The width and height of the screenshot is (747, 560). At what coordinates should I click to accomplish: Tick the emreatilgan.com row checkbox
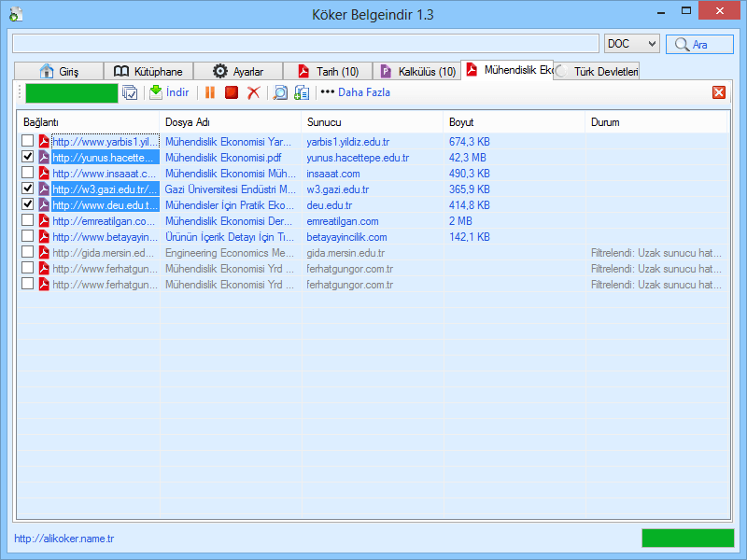coord(28,220)
